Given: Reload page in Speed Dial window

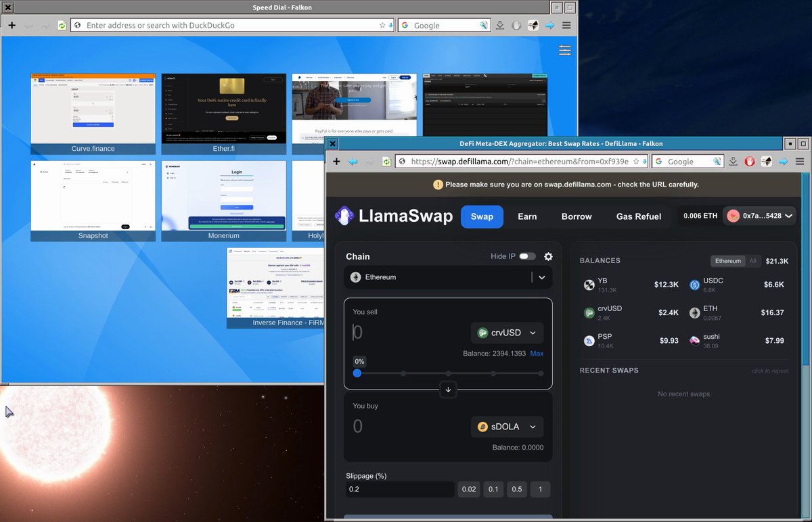Looking at the screenshot, I should pyautogui.click(x=62, y=25).
